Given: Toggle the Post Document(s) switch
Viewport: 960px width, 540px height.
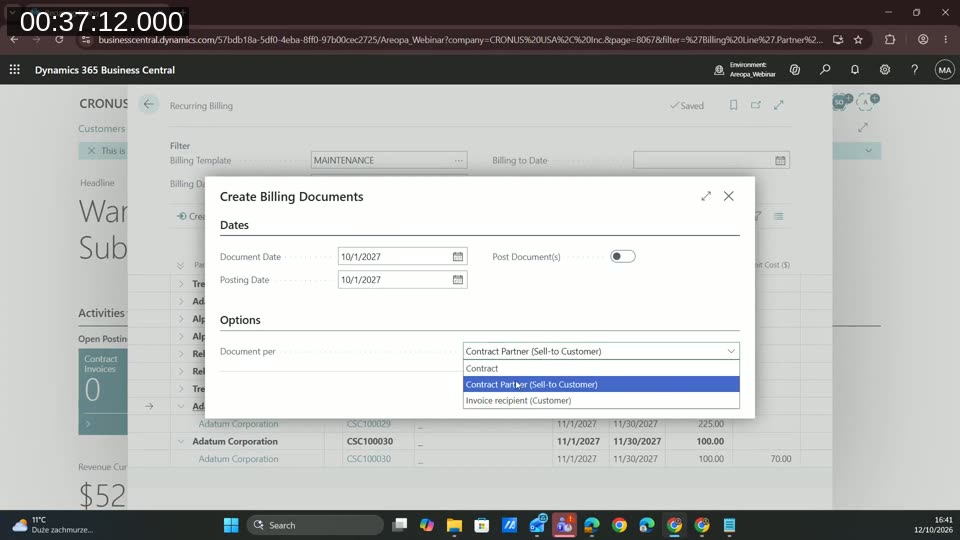Looking at the screenshot, I should pyautogui.click(x=623, y=257).
